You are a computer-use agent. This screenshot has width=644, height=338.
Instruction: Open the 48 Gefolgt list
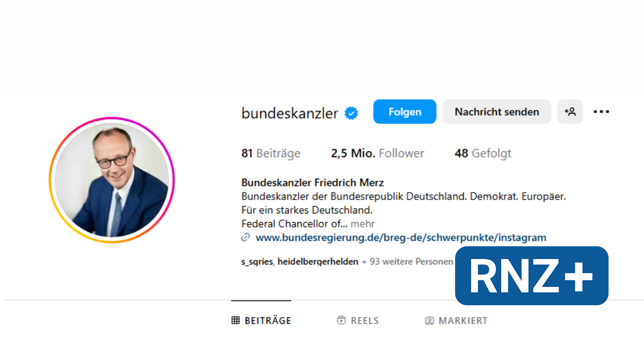tap(483, 153)
